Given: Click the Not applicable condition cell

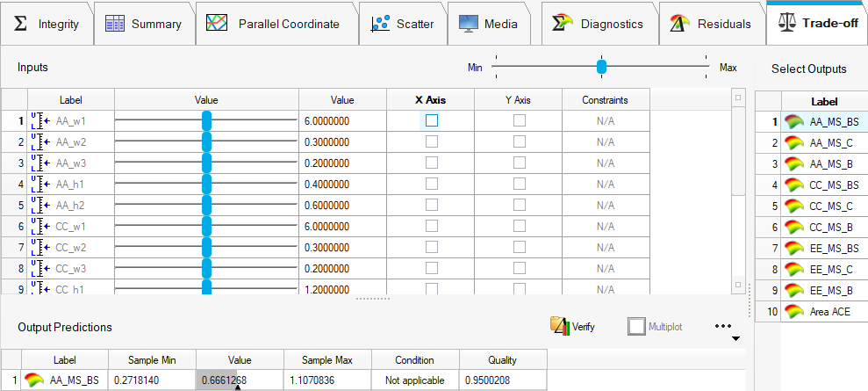Looking at the screenshot, I should [415, 380].
